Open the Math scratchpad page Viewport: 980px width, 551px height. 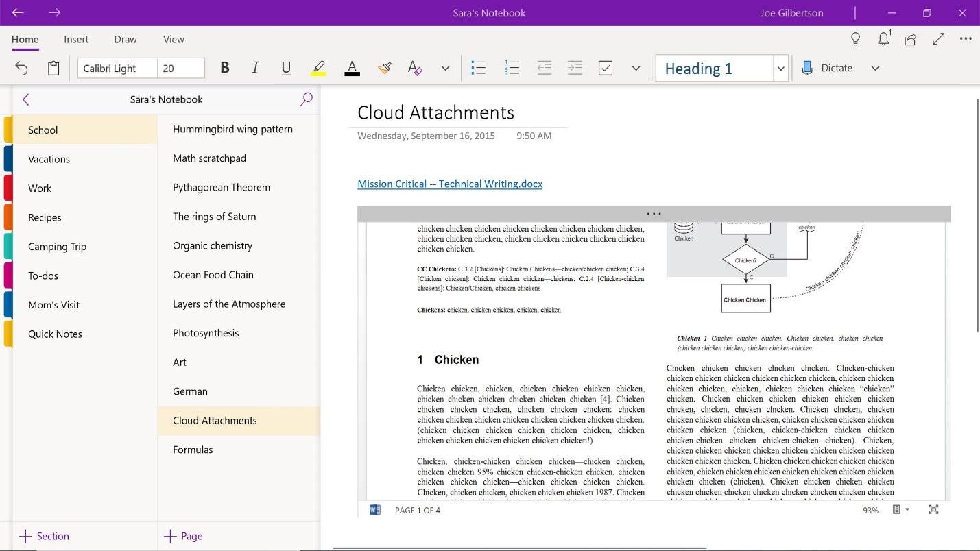click(239, 158)
